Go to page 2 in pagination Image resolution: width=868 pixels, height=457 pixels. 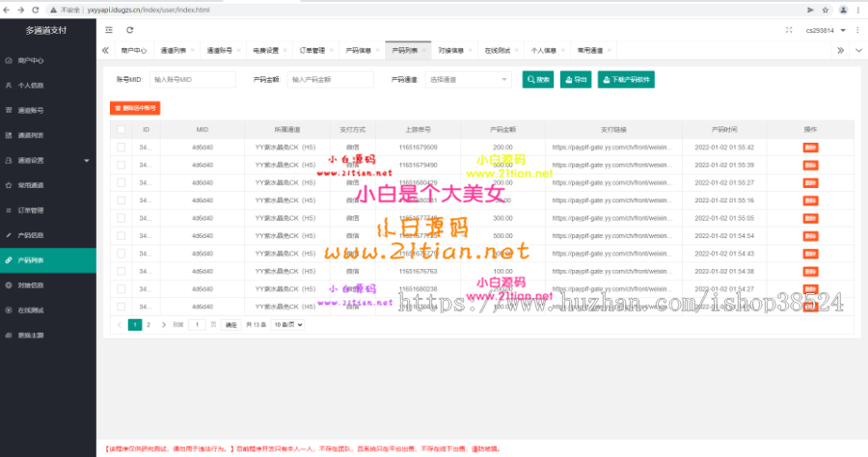pyautogui.click(x=148, y=326)
